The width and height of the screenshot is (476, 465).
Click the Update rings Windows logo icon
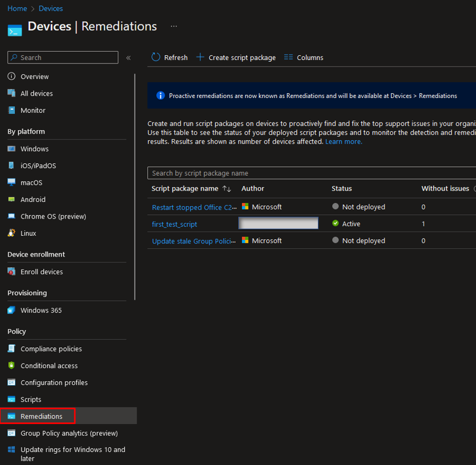(x=11, y=450)
